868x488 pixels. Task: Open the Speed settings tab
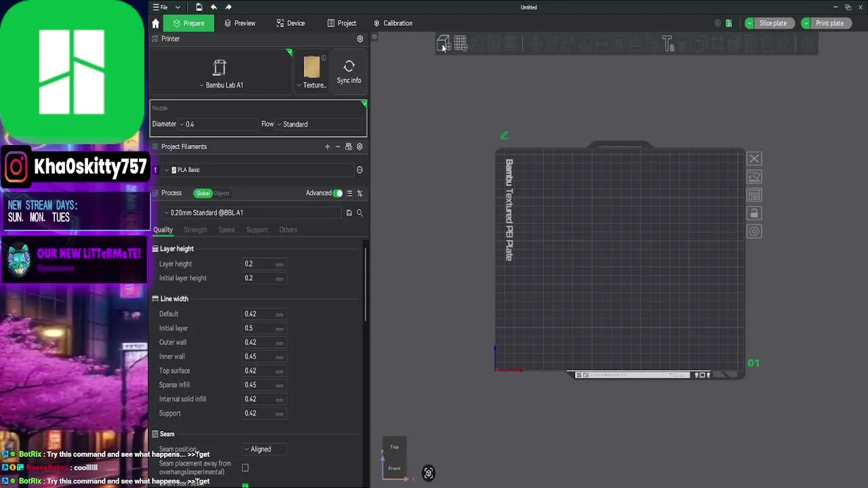[x=226, y=230]
